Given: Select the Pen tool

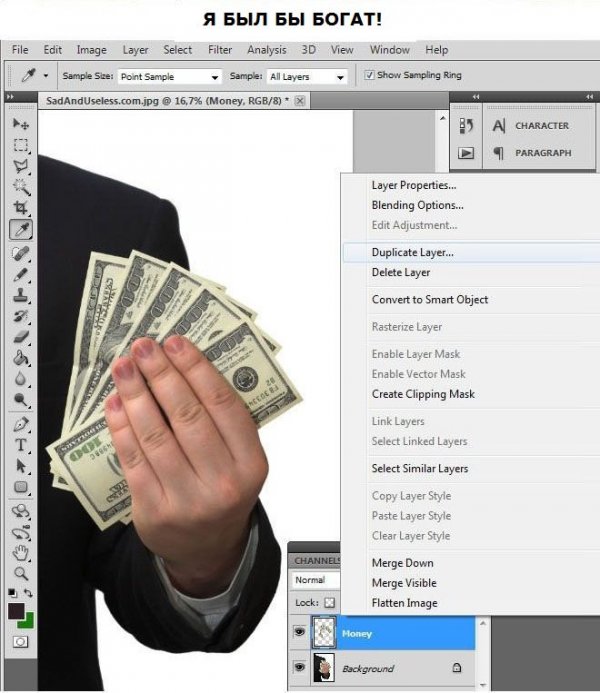Looking at the screenshot, I should point(20,424).
